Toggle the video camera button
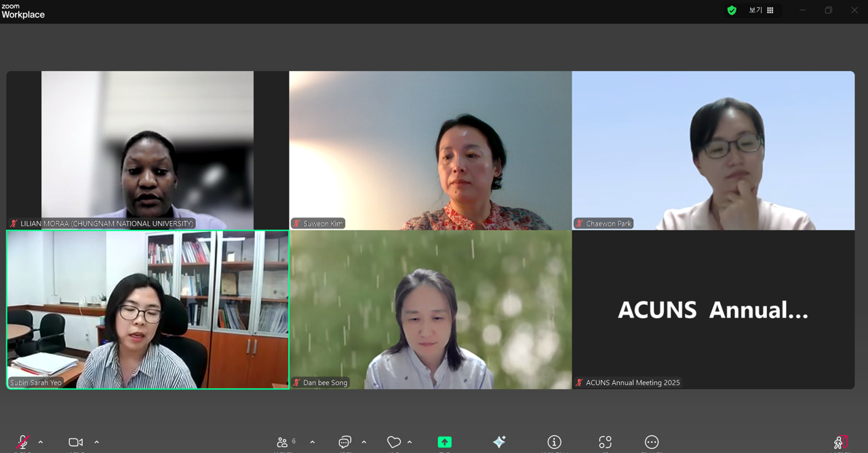Viewport: 868px width, 453px height. click(75, 442)
